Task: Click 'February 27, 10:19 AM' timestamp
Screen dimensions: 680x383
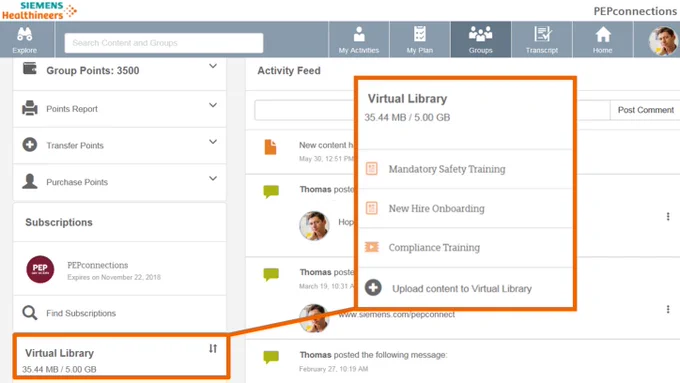Action: tap(333, 369)
